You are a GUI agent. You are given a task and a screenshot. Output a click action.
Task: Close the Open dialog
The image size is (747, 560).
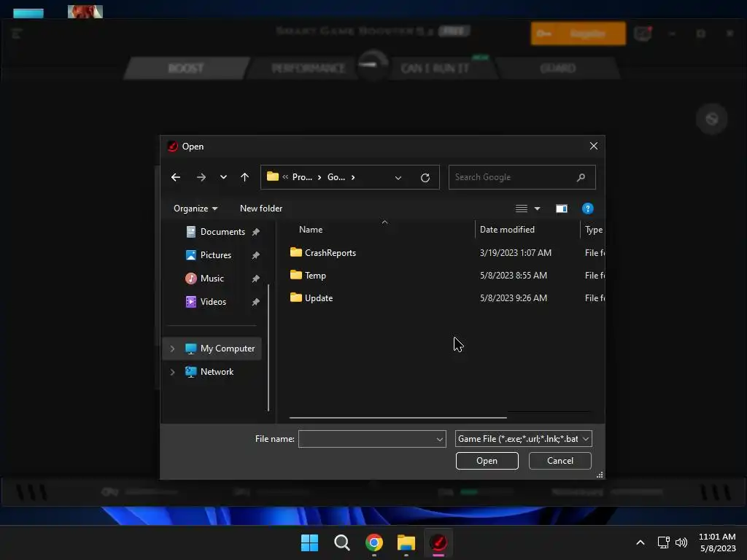point(593,146)
